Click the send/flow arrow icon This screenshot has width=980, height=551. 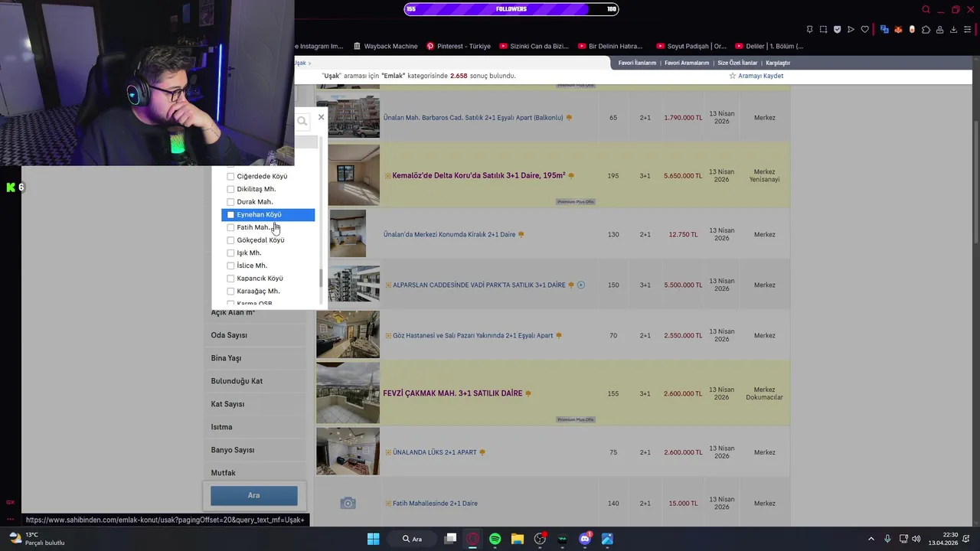click(x=851, y=30)
